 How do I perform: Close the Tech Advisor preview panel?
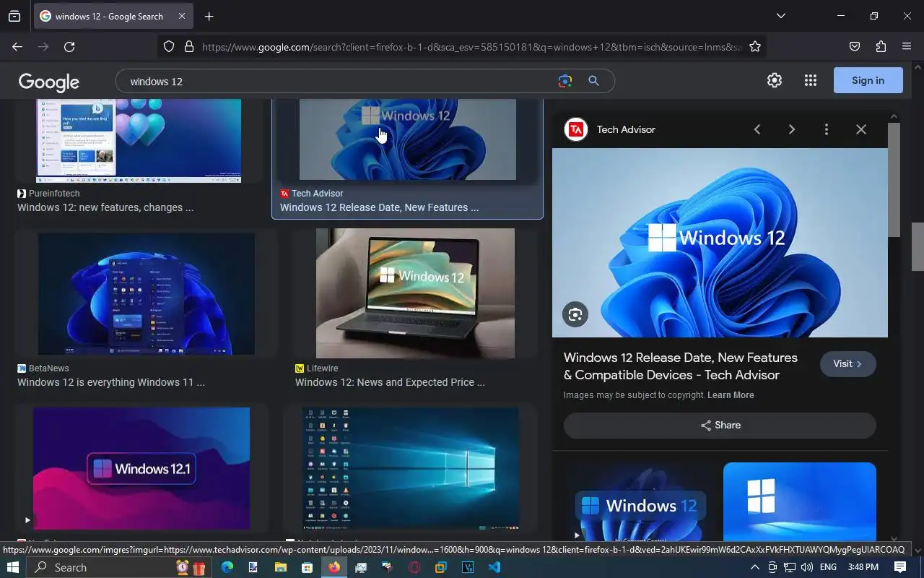coord(861,129)
